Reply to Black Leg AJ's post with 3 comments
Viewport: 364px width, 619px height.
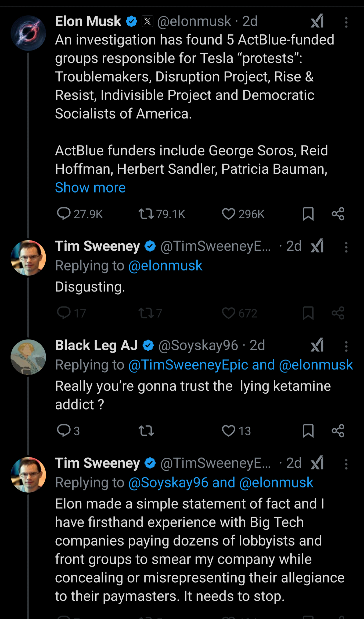tap(64, 431)
